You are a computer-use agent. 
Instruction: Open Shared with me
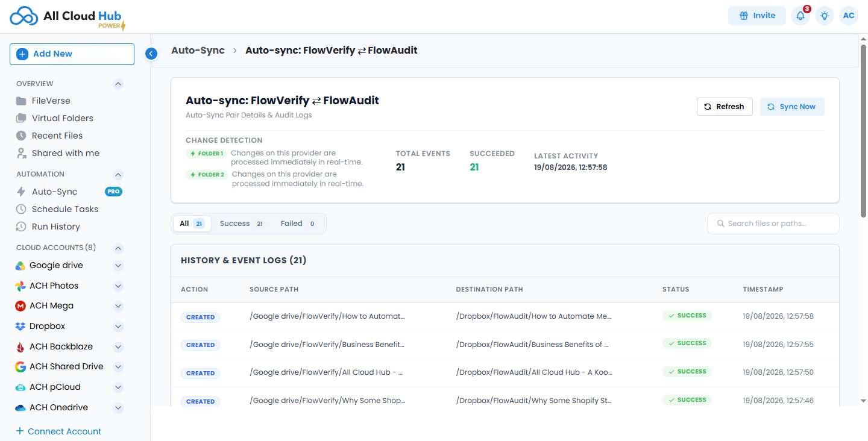tap(66, 153)
